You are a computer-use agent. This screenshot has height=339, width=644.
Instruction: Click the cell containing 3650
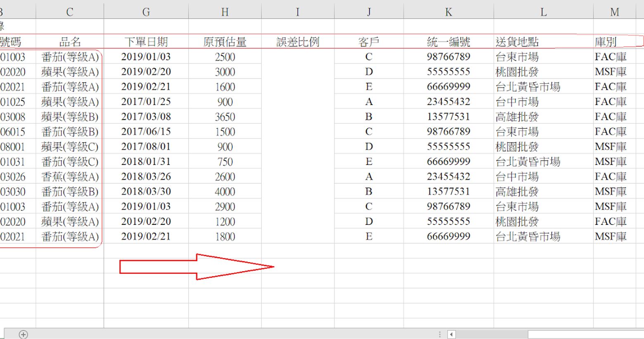pyautogui.click(x=225, y=117)
